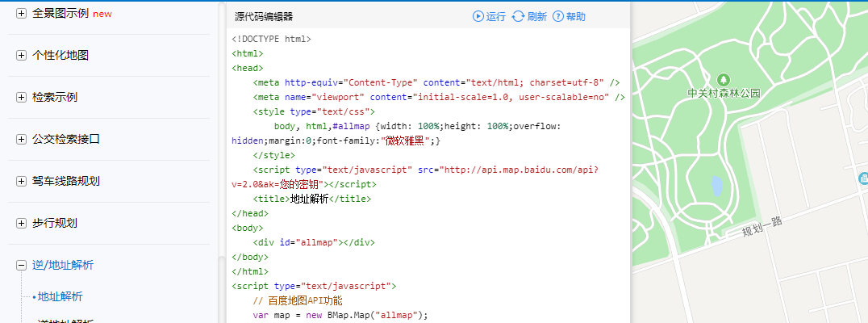The height and width of the screenshot is (323, 868).
Task: Select the 逆/地址解析 category label
Action: 63,266
